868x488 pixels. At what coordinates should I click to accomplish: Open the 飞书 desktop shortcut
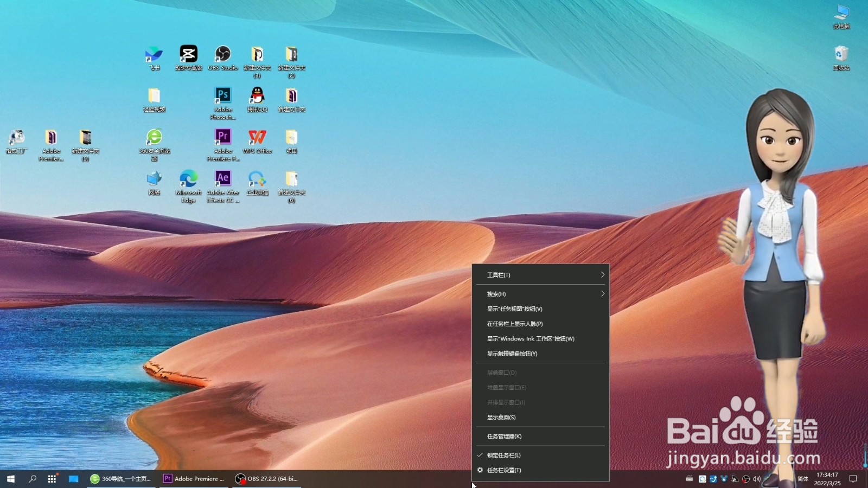click(154, 58)
